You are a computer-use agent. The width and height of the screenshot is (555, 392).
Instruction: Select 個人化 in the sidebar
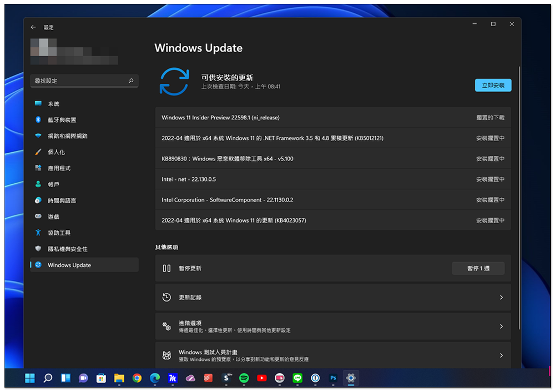(x=84, y=152)
